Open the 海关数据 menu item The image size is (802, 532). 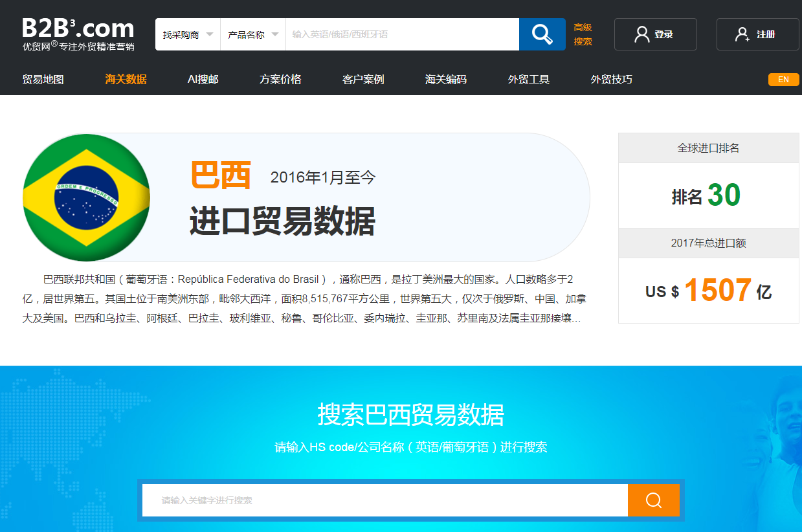click(126, 80)
